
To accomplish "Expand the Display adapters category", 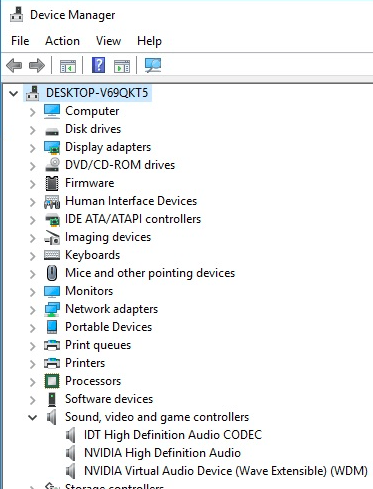I will coord(32,148).
